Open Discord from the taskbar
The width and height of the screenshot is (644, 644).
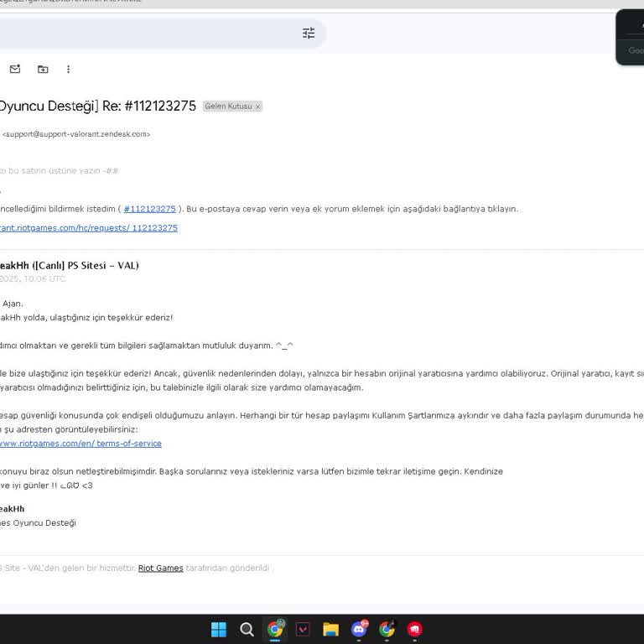(x=359, y=629)
